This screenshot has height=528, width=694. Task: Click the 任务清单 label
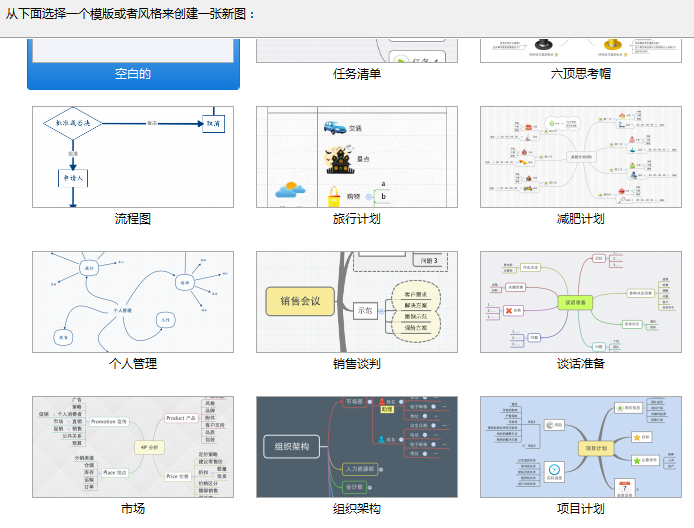(357, 73)
